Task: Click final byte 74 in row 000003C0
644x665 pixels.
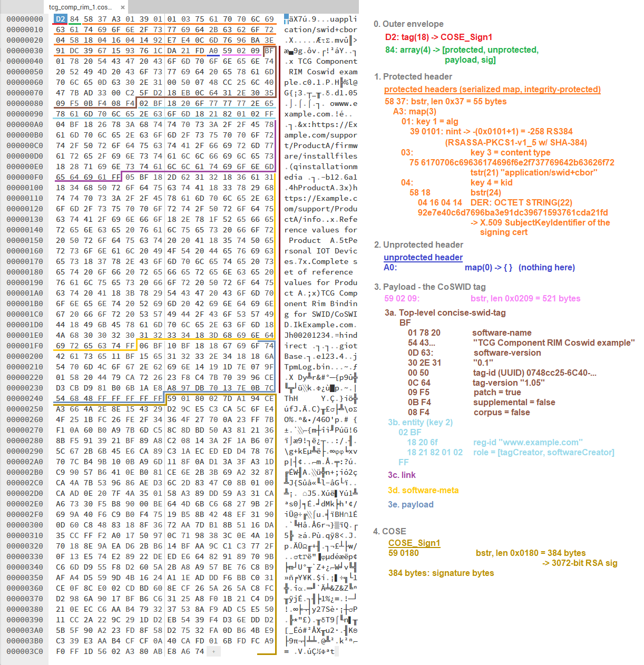Action: tap(199, 651)
